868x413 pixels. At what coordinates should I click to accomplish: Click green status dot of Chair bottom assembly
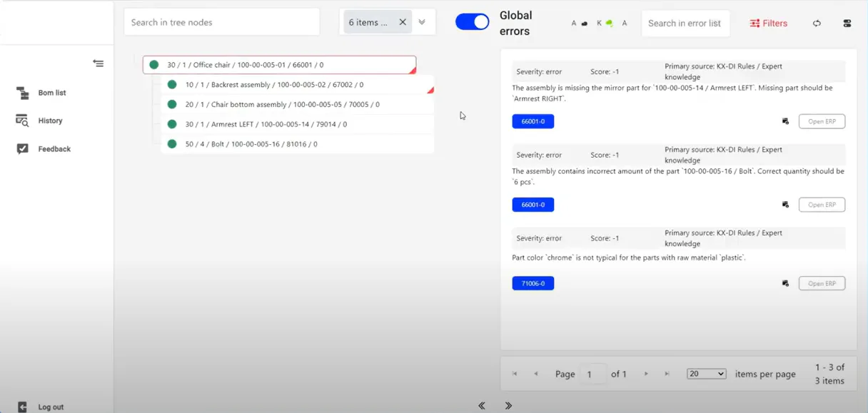[x=171, y=104]
